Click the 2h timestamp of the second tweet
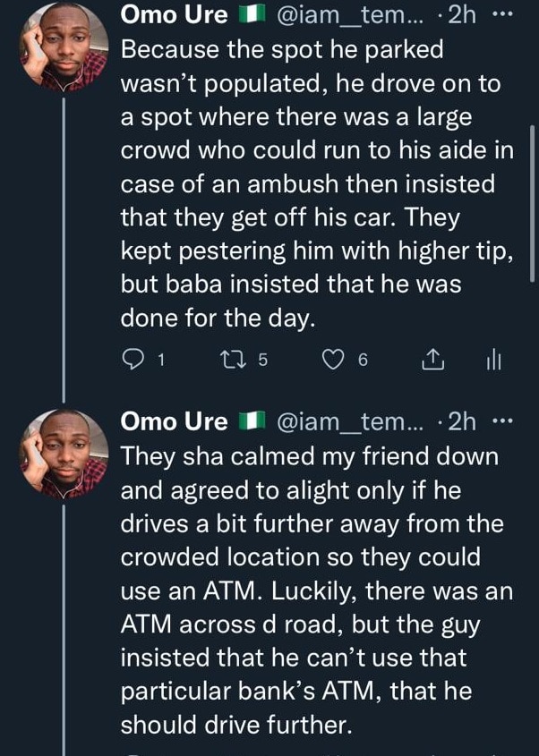Image resolution: width=539 pixels, height=756 pixels. [463, 420]
